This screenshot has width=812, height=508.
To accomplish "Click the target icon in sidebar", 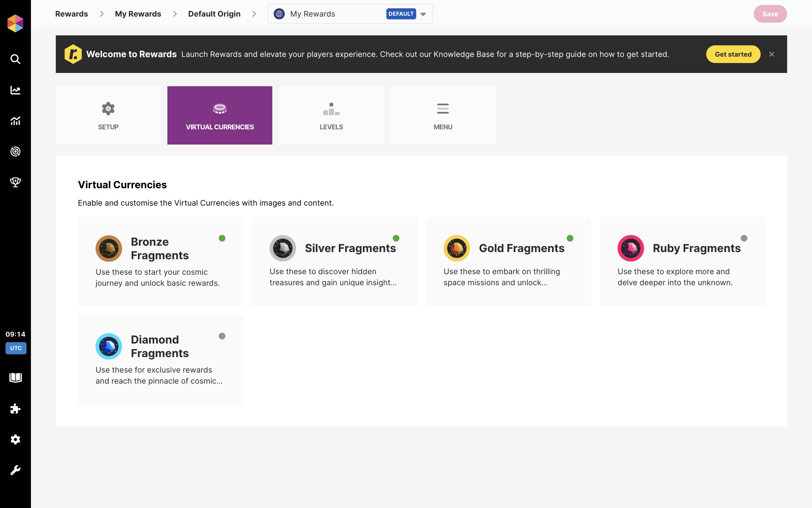I will point(15,151).
